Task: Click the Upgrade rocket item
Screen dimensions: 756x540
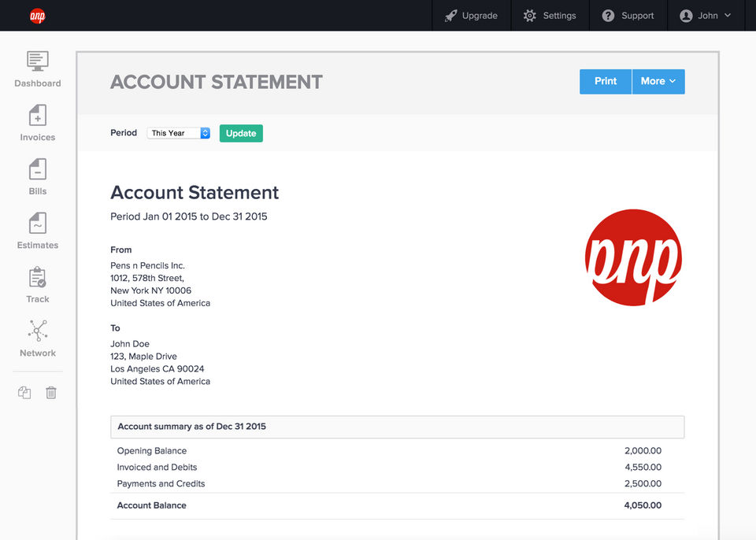Action: point(471,16)
